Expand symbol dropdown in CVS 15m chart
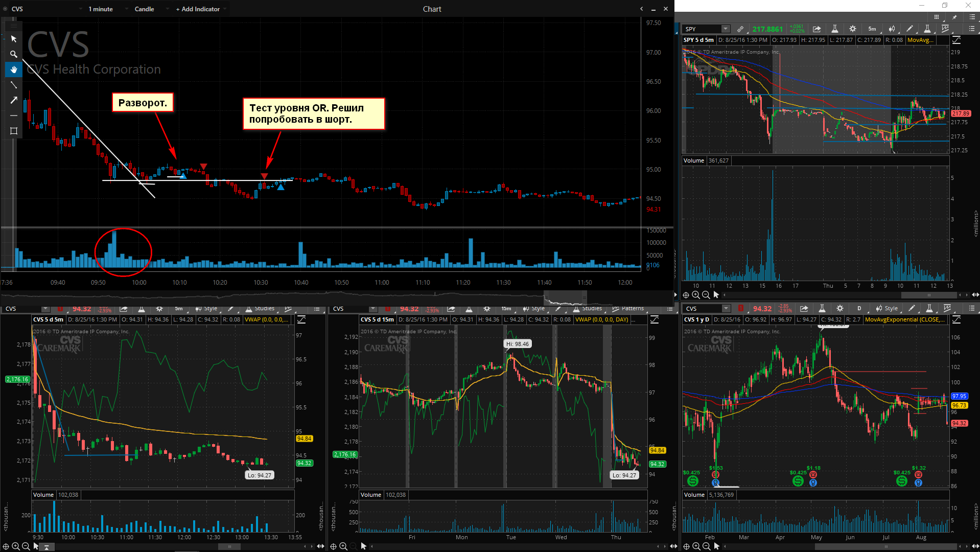 click(x=373, y=309)
